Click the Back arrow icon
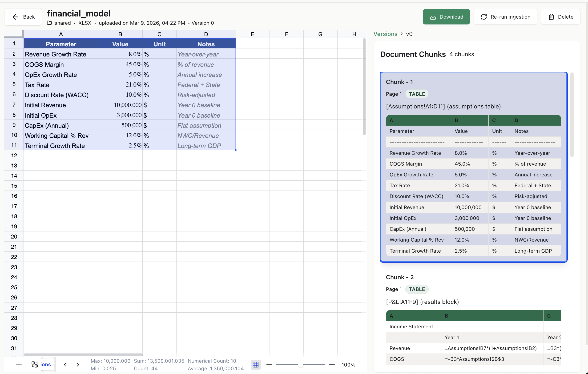 click(15, 17)
